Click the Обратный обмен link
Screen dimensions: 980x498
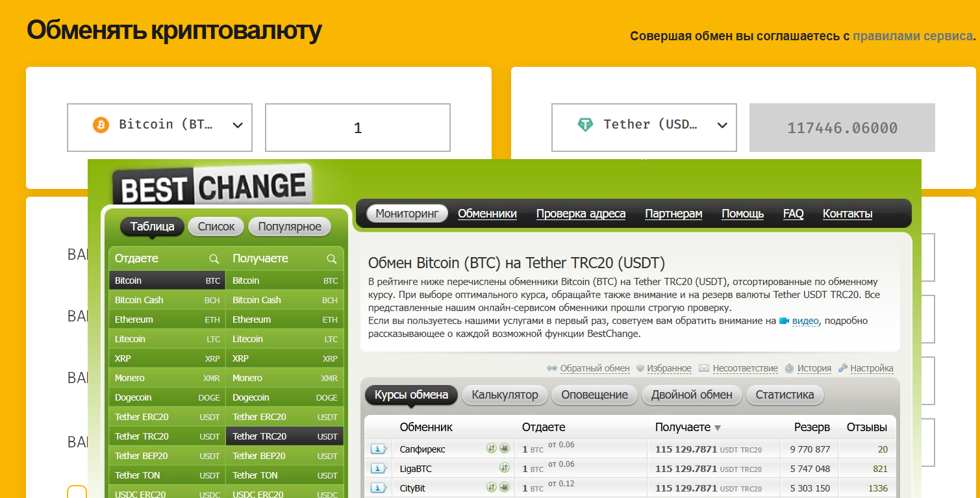tap(595, 368)
